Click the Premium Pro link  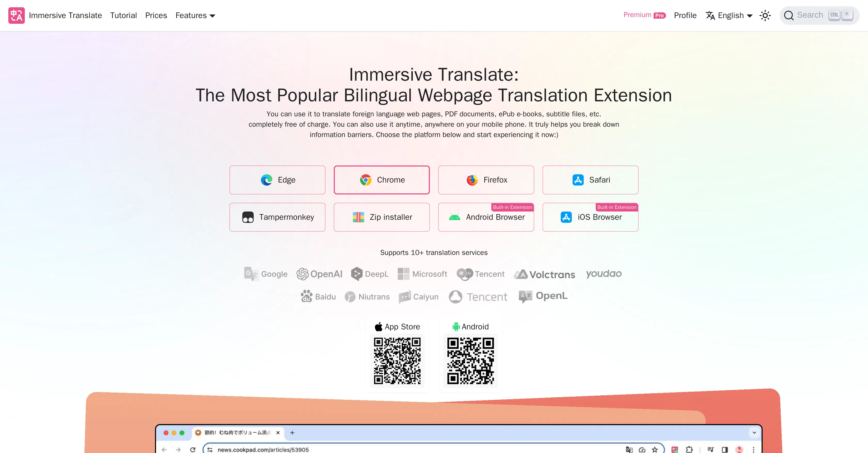(644, 15)
